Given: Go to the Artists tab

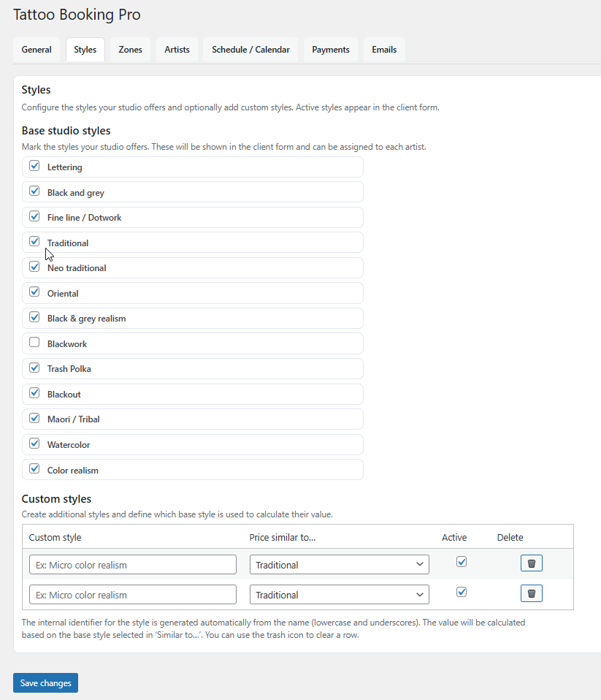Looking at the screenshot, I should pos(177,50).
